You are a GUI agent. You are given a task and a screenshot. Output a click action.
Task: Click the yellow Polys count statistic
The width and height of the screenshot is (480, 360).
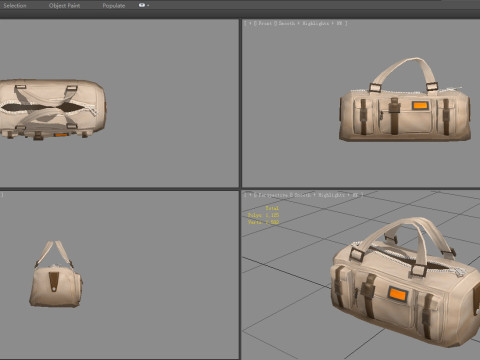tap(263, 215)
